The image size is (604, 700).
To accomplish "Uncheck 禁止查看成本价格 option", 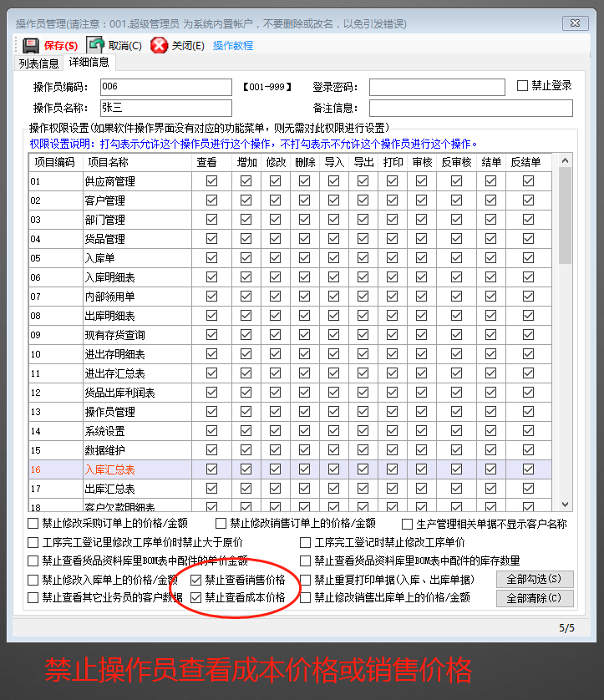I will coord(195,597).
